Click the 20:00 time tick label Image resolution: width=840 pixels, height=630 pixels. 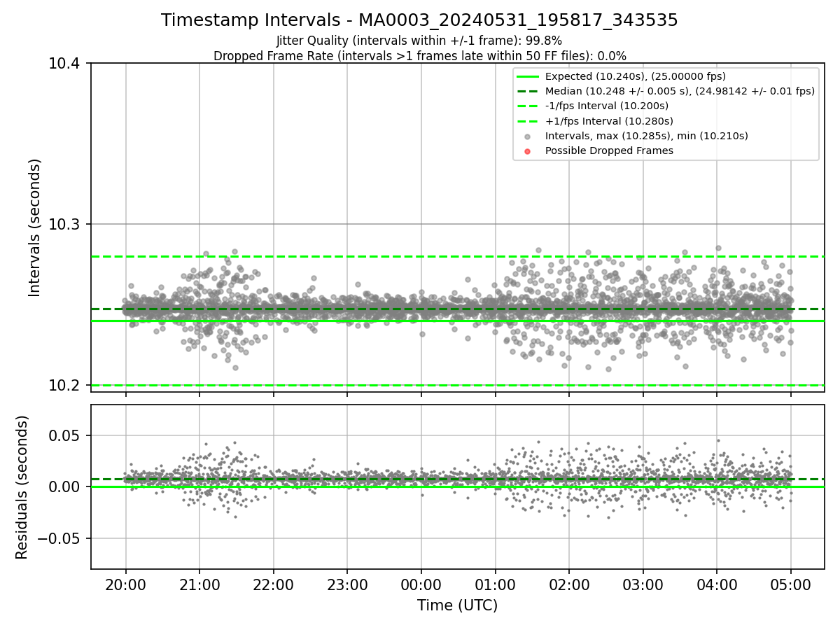coord(126,584)
